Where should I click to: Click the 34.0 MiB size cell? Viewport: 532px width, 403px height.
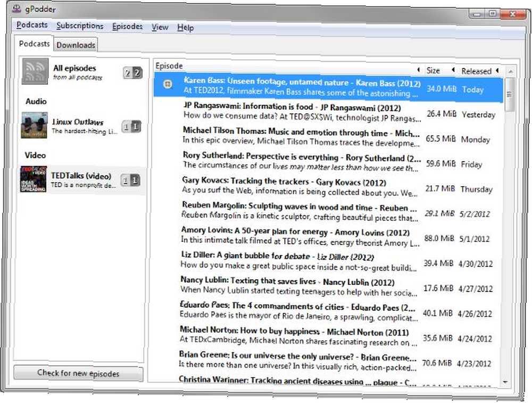pos(442,89)
